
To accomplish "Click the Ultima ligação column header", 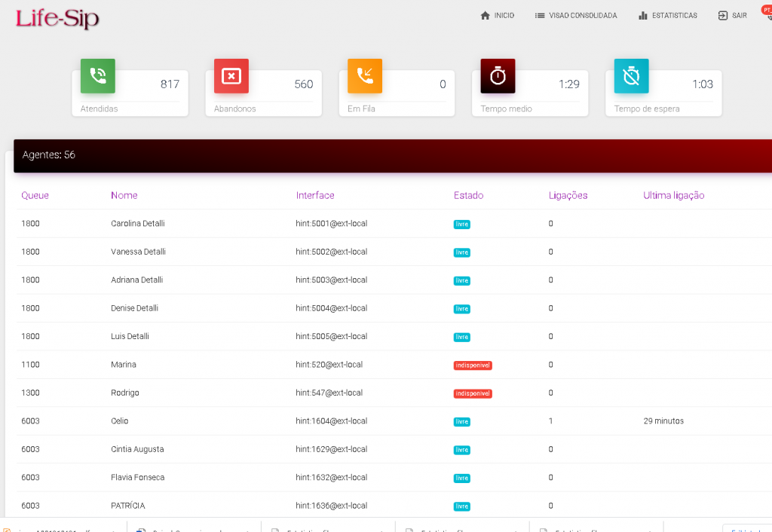I will [x=673, y=195].
